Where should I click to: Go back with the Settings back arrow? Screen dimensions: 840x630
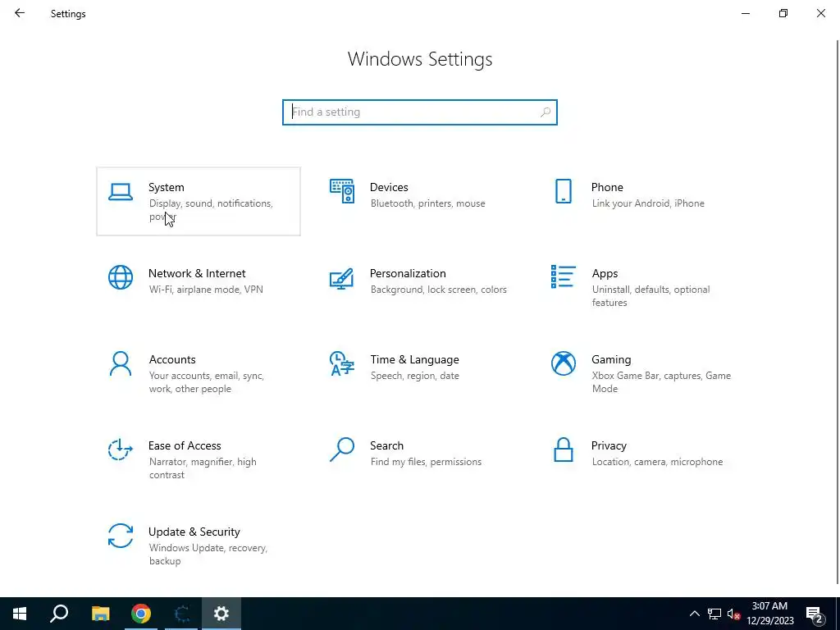coord(20,13)
